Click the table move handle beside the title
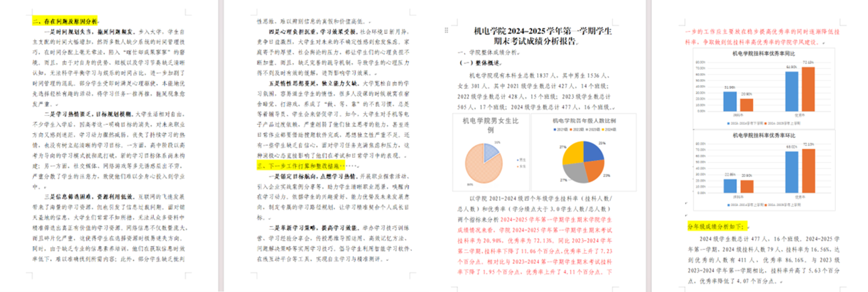The width and height of the screenshot is (868, 292). [x=446, y=31]
